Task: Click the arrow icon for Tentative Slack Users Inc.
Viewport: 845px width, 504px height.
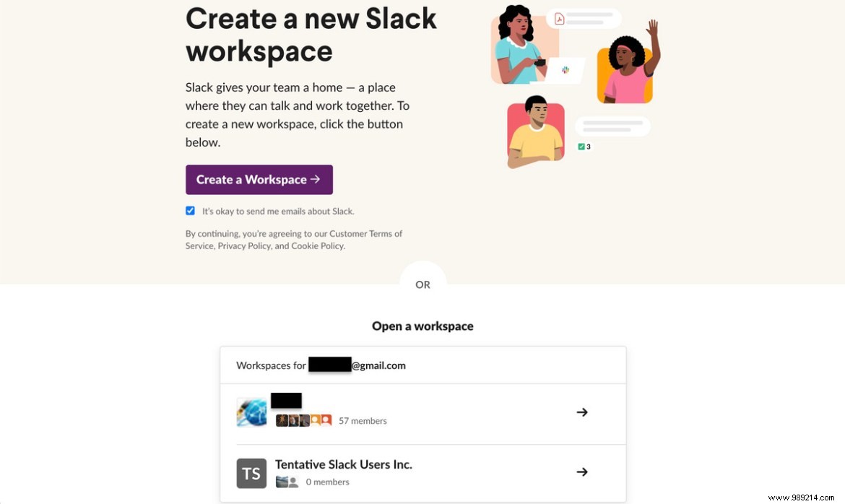Action: (x=582, y=472)
